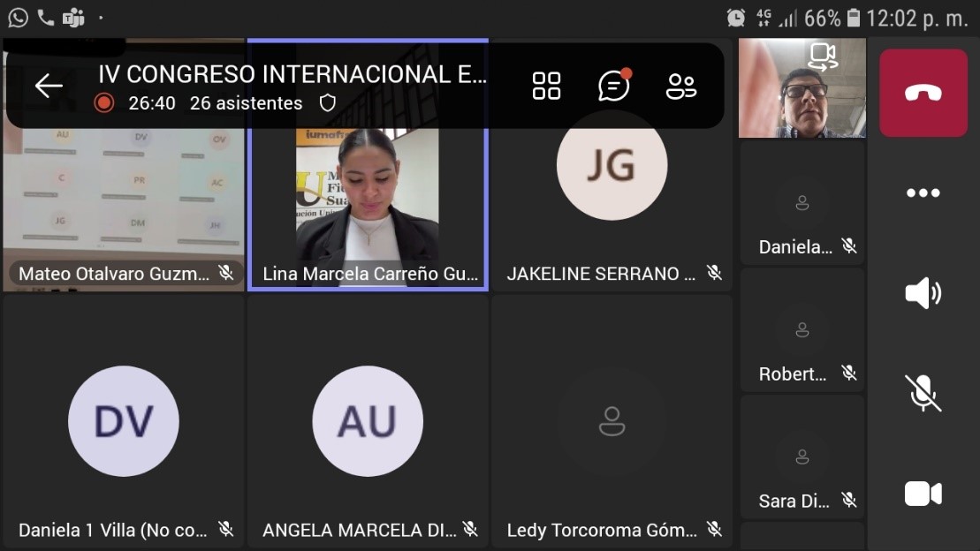Screen dimensions: 980x551
Task: Switch camera on self-view thumbnail
Action: 823,57
